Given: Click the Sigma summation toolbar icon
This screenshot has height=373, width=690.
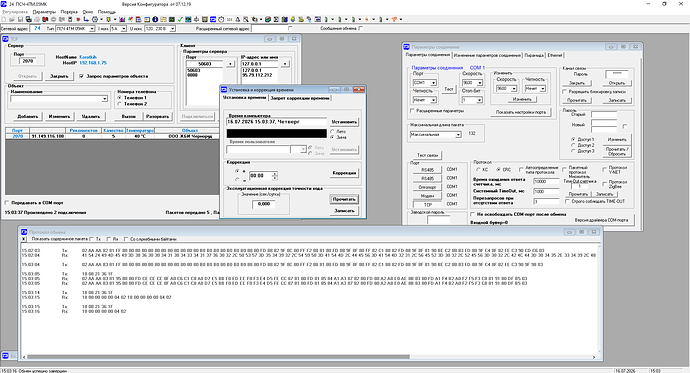Looking at the screenshot, I should click(x=276, y=19).
